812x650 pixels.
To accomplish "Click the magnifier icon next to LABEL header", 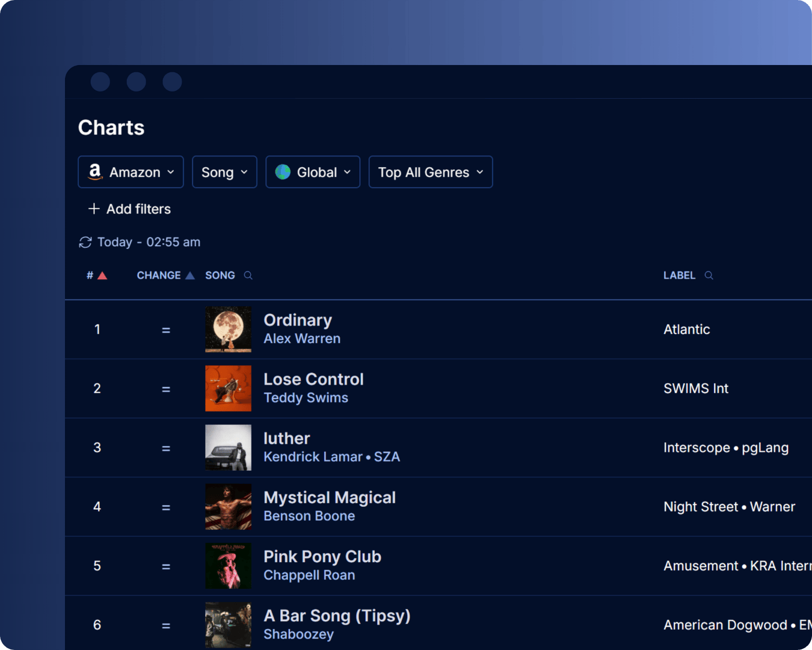I will point(709,275).
